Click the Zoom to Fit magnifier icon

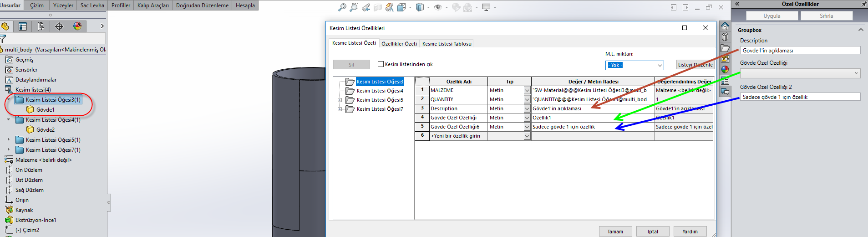click(342, 7)
